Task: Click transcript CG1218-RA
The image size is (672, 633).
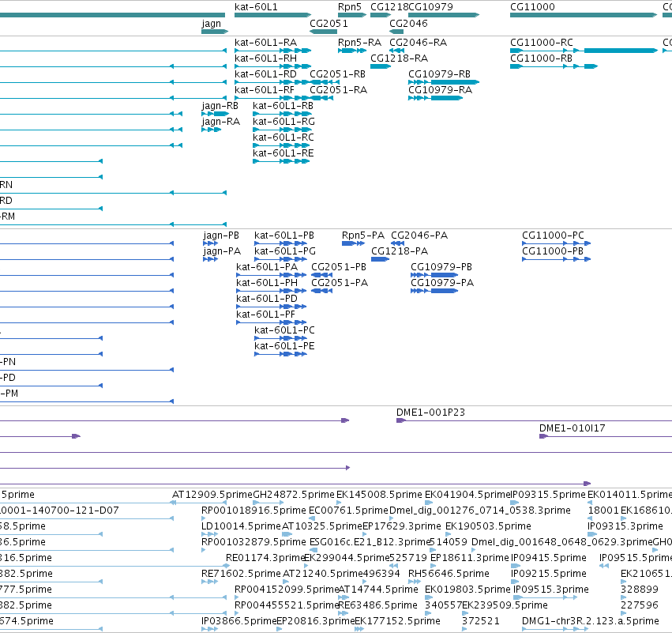Action: tap(399, 58)
